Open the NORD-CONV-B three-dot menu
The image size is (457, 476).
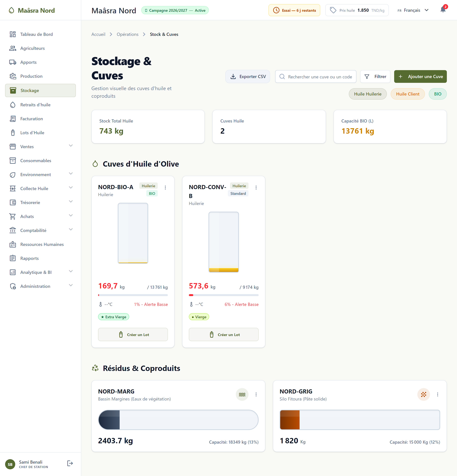click(256, 188)
